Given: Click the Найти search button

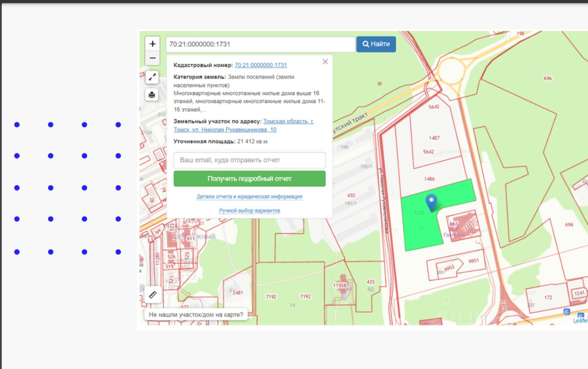Looking at the screenshot, I should coord(376,44).
